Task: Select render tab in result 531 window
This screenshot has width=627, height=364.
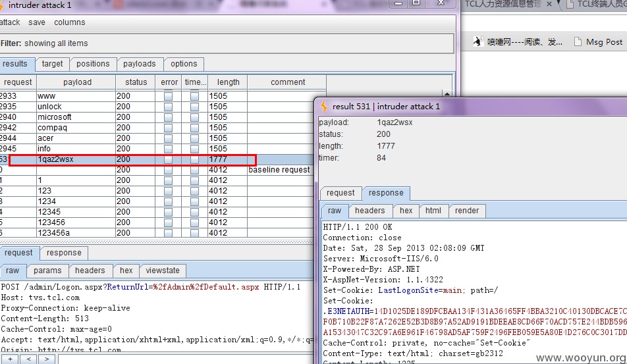Action: 467,211
